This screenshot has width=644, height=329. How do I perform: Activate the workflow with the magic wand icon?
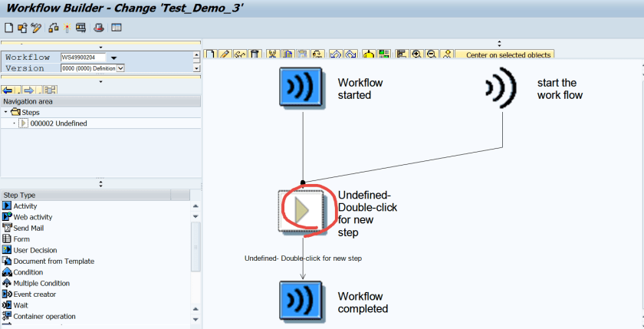point(67,28)
